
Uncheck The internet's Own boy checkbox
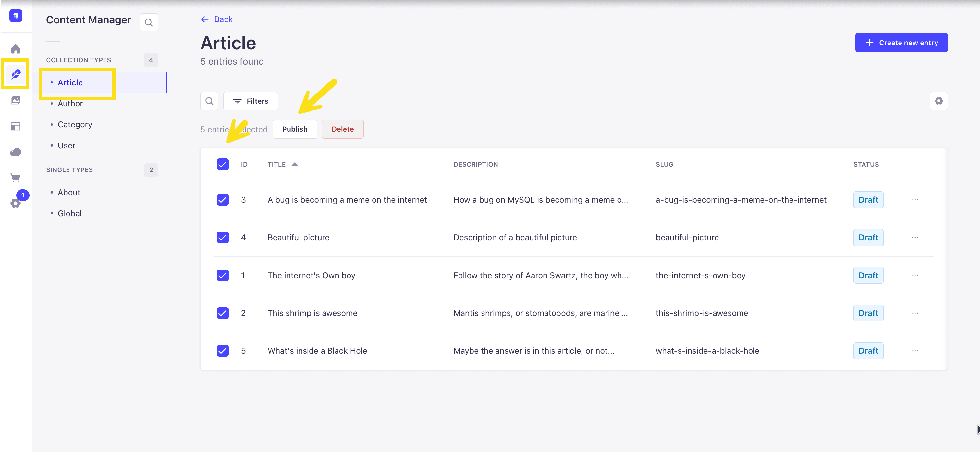pos(223,275)
